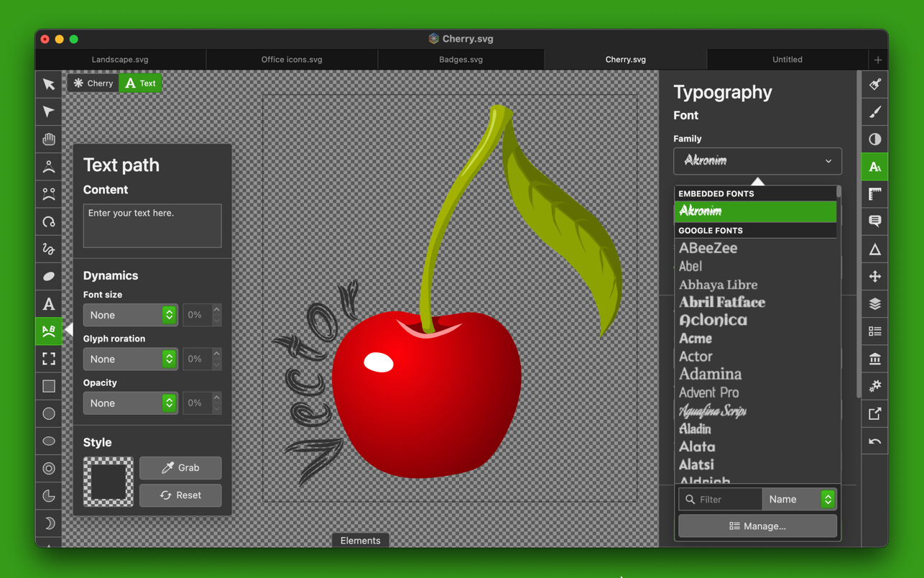This screenshot has height=578, width=924.
Task: Switch to the Badges.svg tab
Action: [461, 60]
